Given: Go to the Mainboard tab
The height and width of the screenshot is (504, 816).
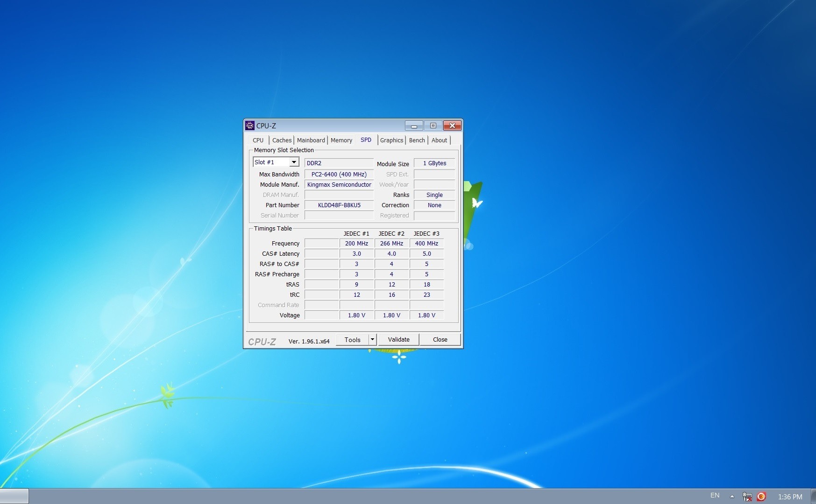Looking at the screenshot, I should point(311,140).
